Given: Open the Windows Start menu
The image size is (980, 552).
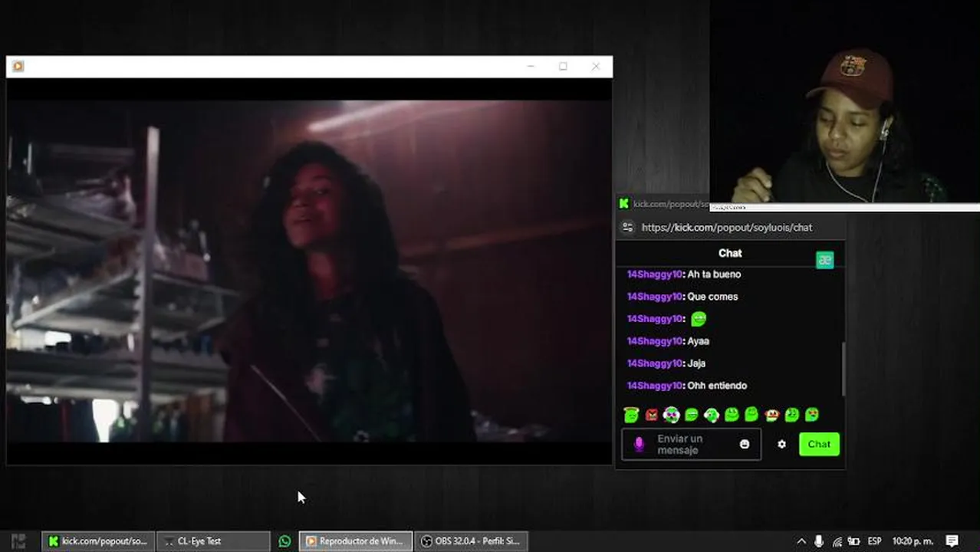Looking at the screenshot, I should click(x=18, y=541).
